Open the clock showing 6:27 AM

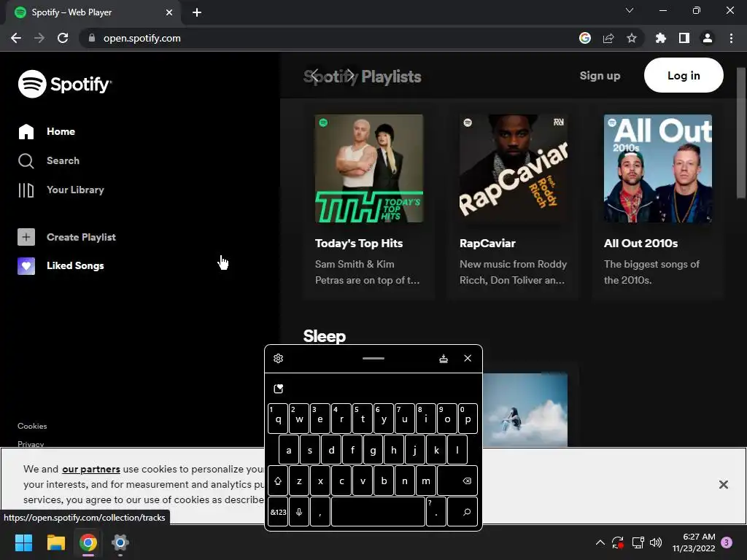tap(694, 542)
